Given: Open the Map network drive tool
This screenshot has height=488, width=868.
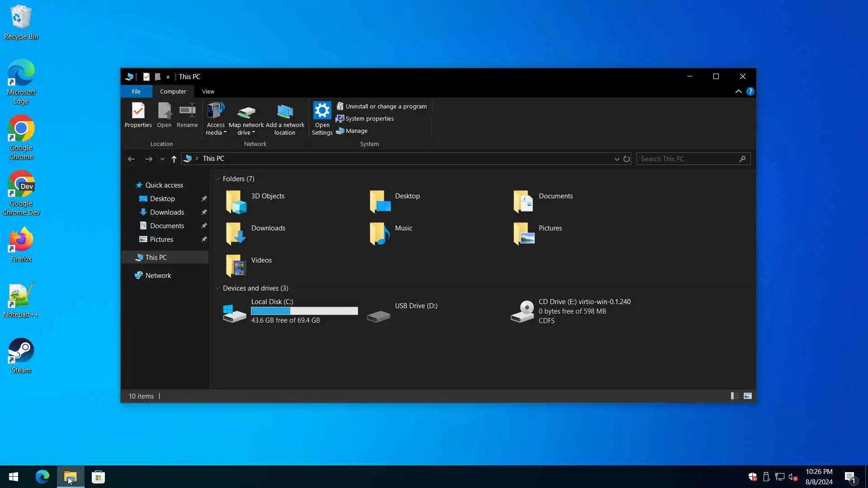Looking at the screenshot, I should click(246, 112).
